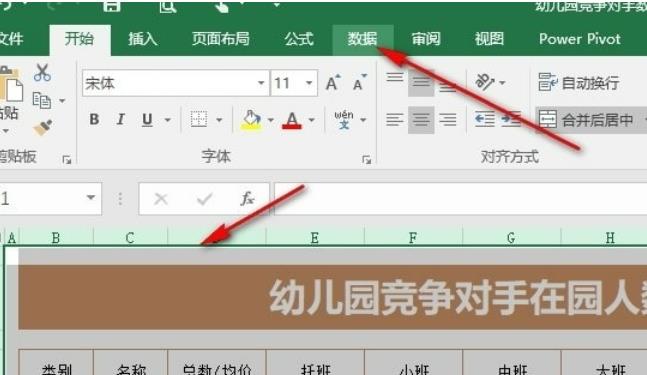The height and width of the screenshot is (375, 647).
Task: Apply cell borders icon
Action: click(199, 120)
